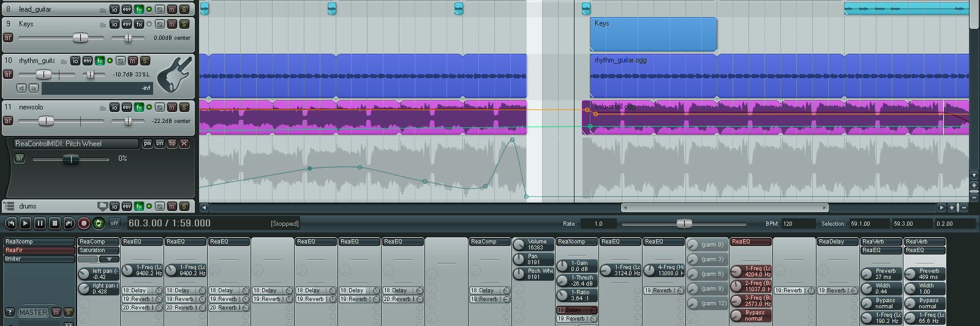Open the 'in' input selector on rhythm_guitar
This screenshot has height=326, width=980.
click(x=34, y=88)
